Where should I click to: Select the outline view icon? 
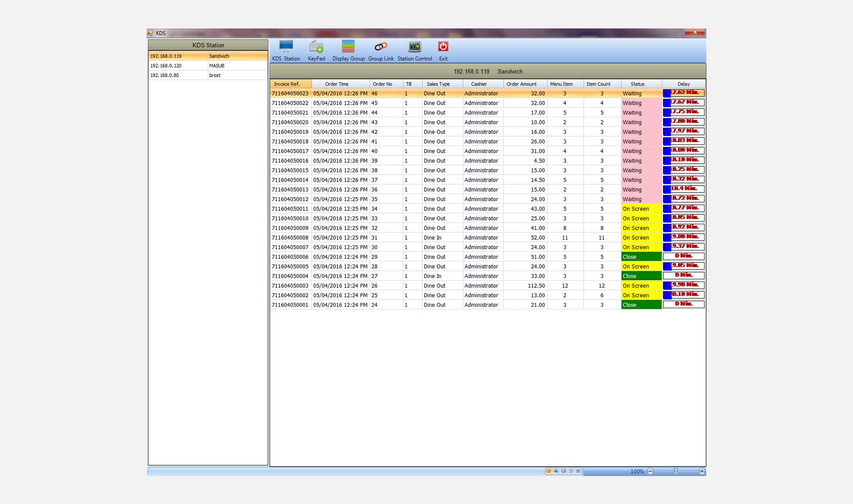(571, 471)
